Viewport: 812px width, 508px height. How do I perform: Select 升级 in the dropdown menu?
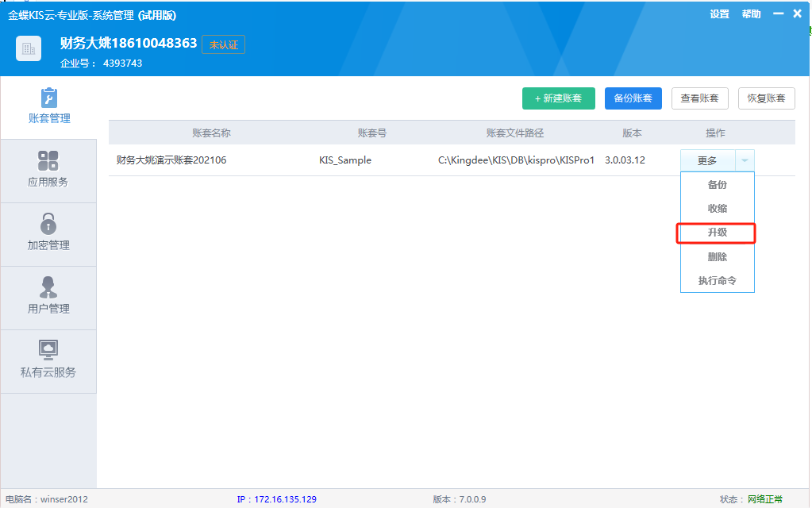tap(718, 233)
